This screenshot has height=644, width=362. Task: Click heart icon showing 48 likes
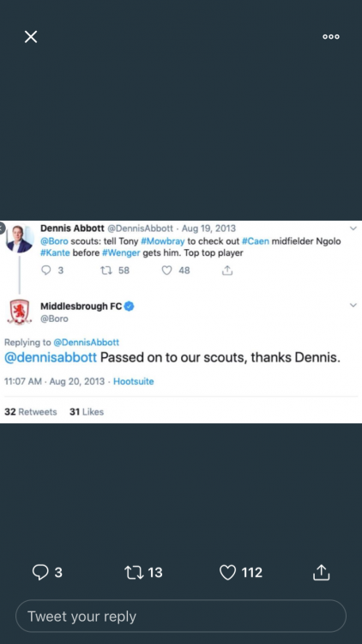pyautogui.click(x=166, y=270)
